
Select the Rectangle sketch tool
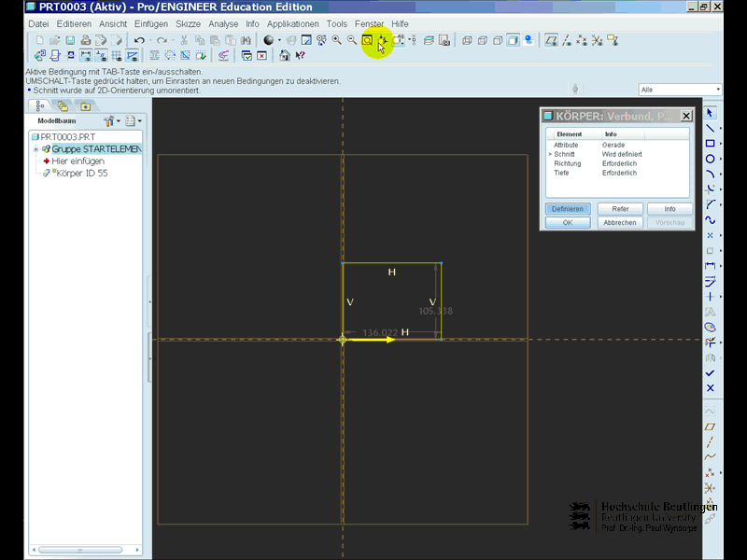point(710,144)
